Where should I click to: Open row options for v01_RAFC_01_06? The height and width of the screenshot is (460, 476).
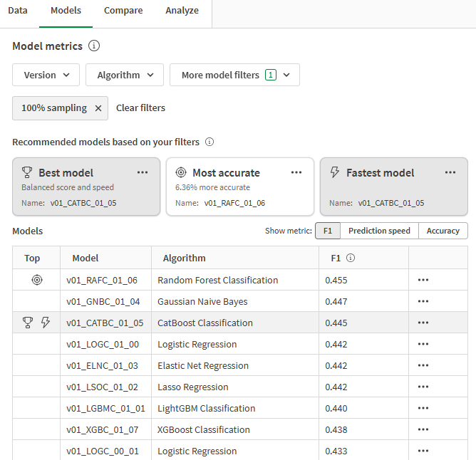(423, 280)
